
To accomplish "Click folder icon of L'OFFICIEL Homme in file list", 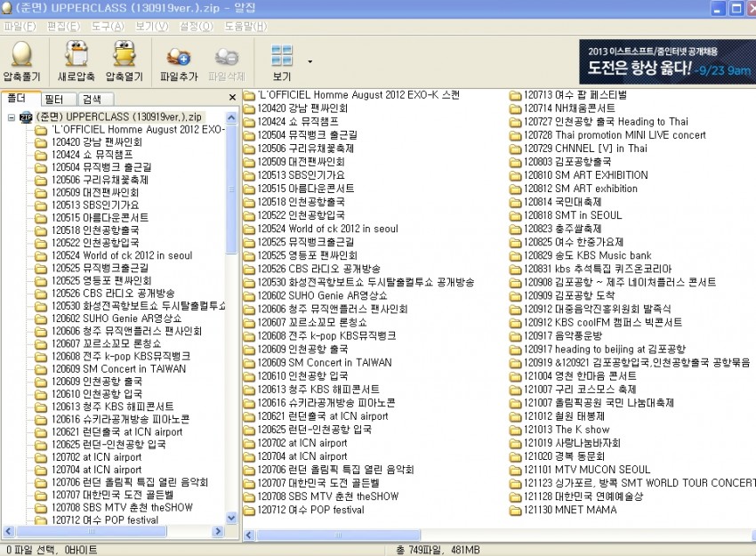I will pos(249,95).
